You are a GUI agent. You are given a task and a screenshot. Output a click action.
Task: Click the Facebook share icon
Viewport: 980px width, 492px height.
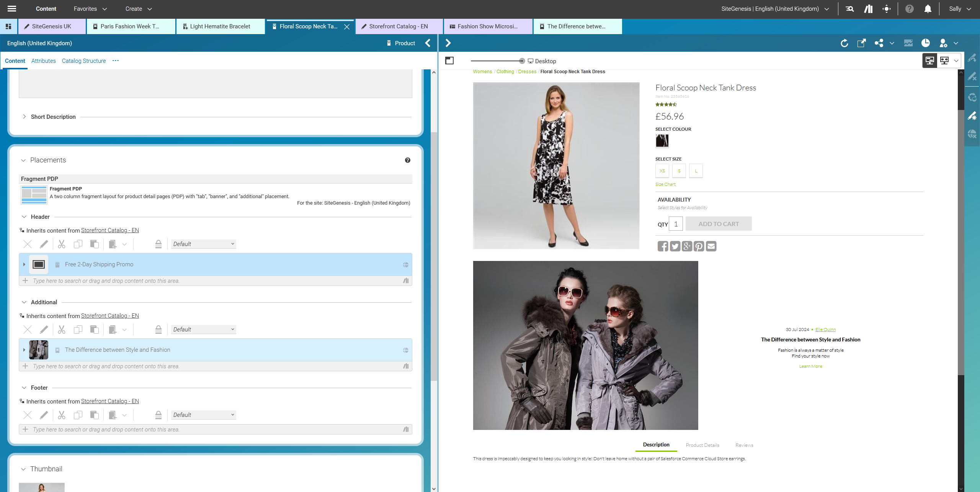[663, 246]
